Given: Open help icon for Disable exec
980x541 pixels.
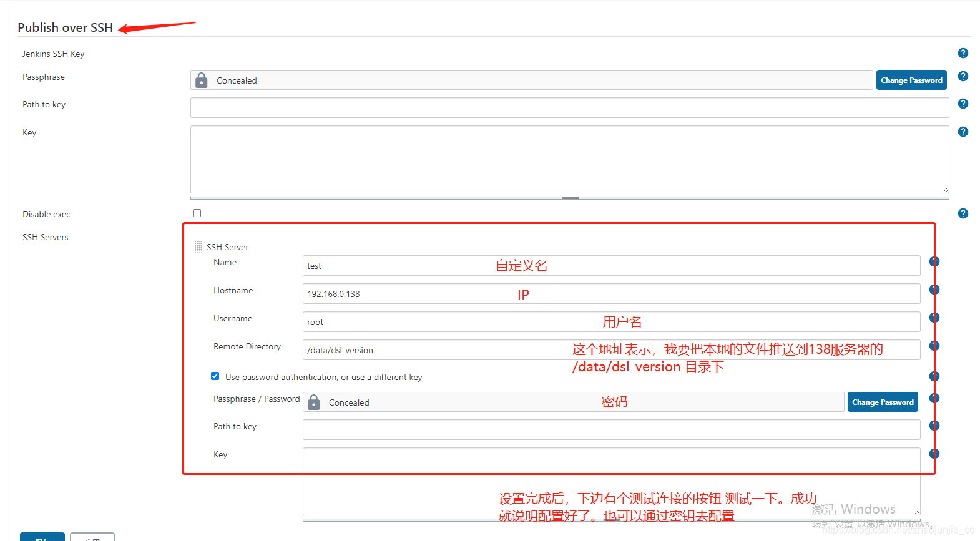Looking at the screenshot, I should 963,213.
